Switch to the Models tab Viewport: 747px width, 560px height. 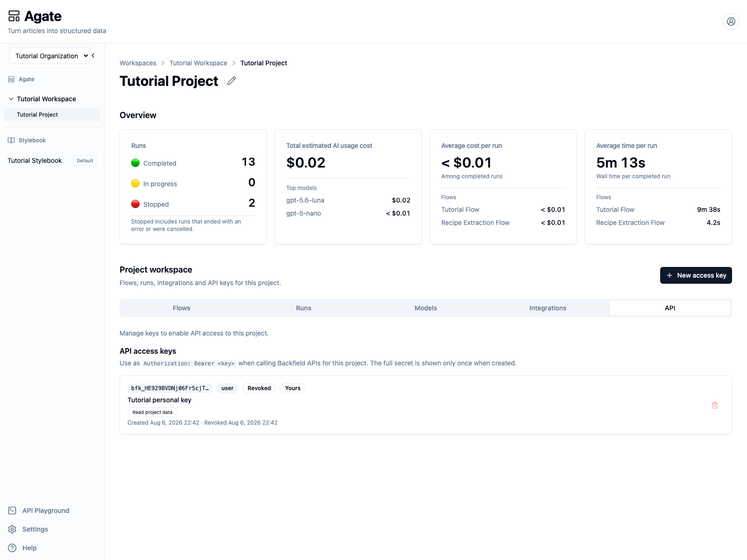[426, 308]
